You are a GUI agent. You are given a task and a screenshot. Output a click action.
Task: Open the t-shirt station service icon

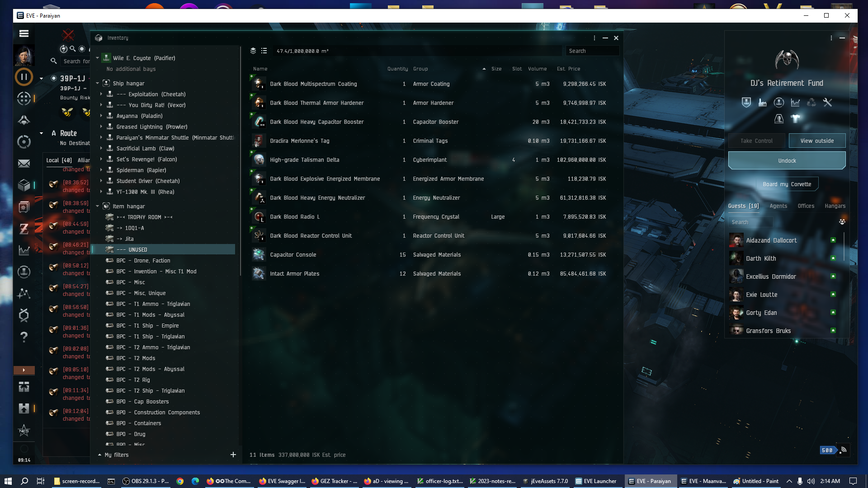[795, 119]
